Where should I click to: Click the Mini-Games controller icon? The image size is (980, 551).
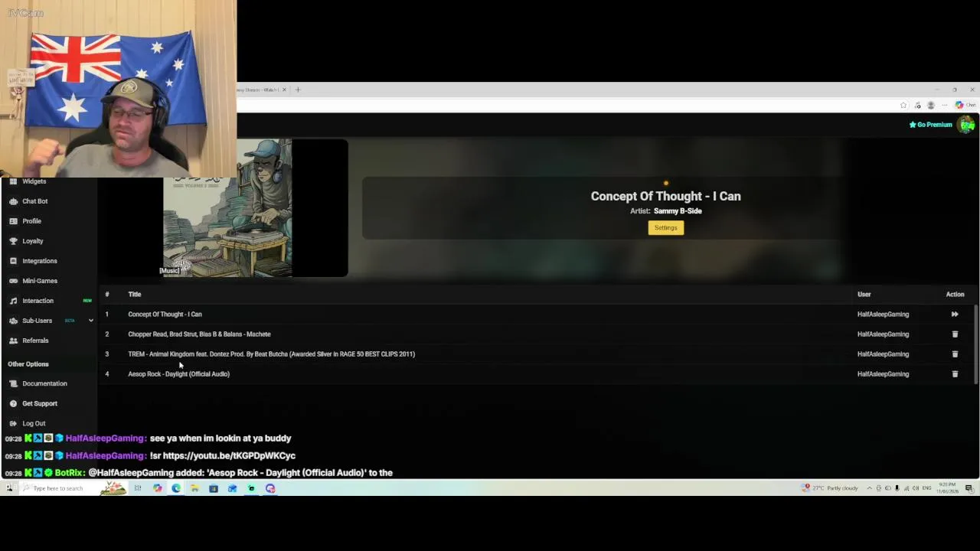(x=13, y=281)
